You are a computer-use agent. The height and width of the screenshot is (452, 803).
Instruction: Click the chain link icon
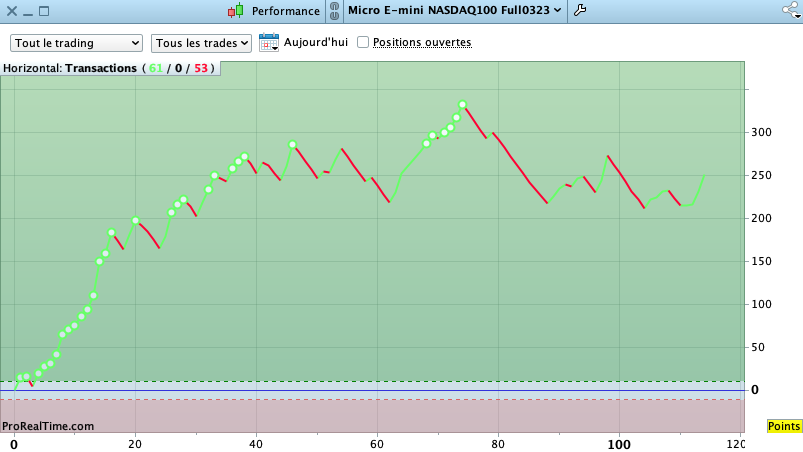coord(334,11)
